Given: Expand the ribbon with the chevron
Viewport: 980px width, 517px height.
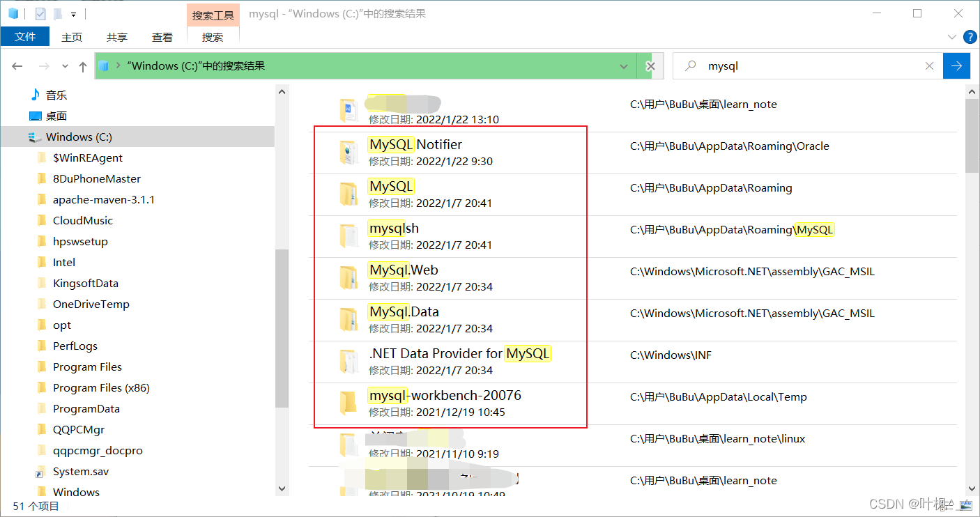Looking at the screenshot, I should coord(952,37).
